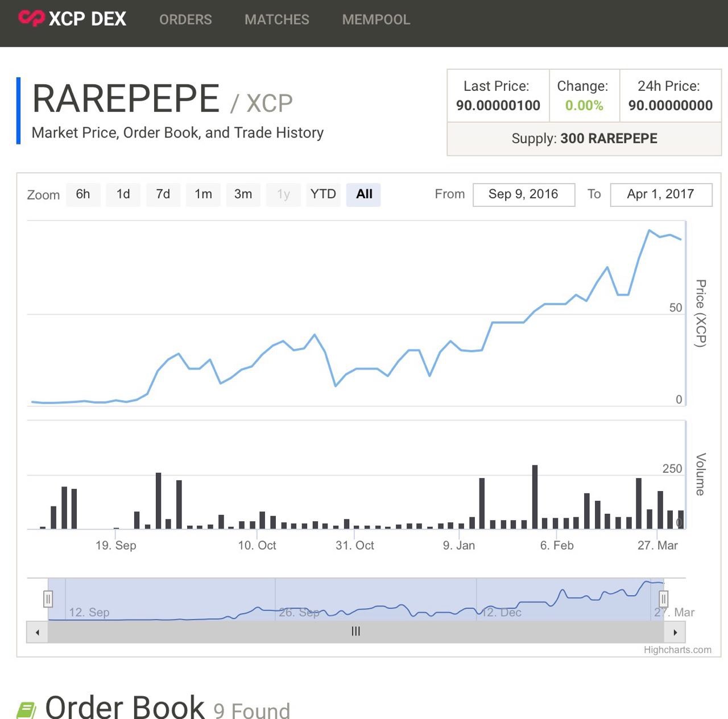Click the From date field Sep 9, 2016
Image resolution: width=728 pixels, height=719 pixels.
(524, 194)
